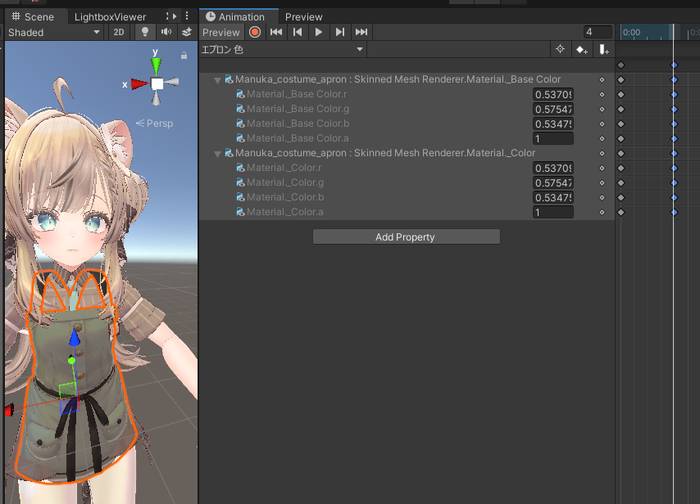
Task: Click the _Color.b value field
Action: 553,198
